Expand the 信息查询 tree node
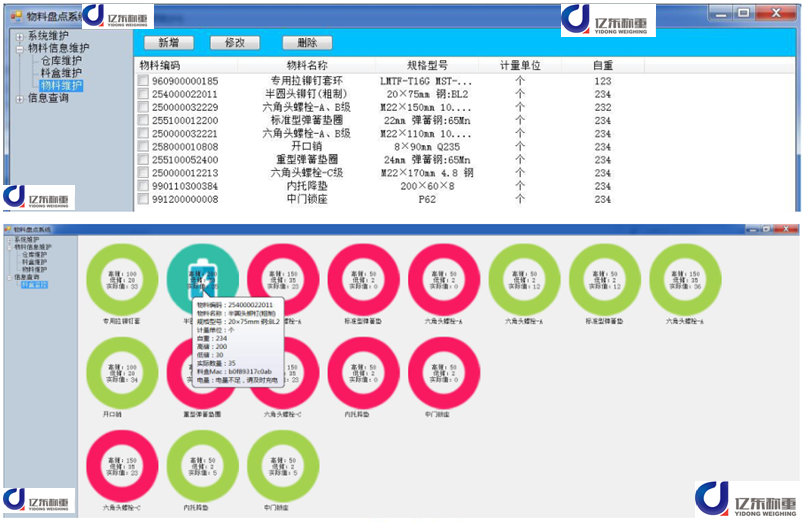 (19, 98)
